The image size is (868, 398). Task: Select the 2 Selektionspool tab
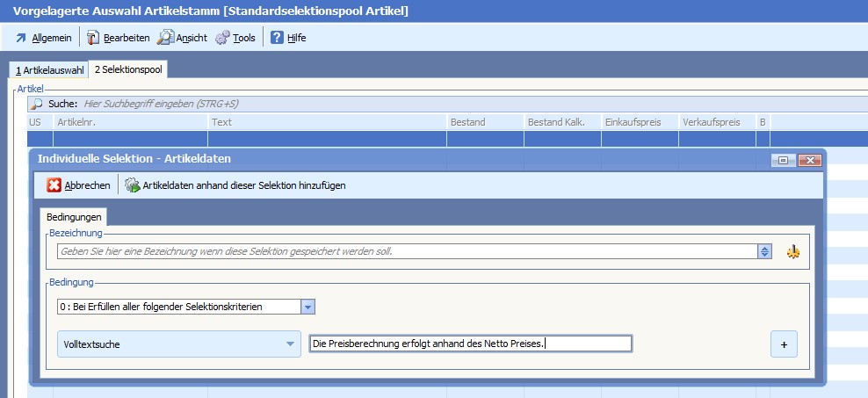[x=128, y=70]
